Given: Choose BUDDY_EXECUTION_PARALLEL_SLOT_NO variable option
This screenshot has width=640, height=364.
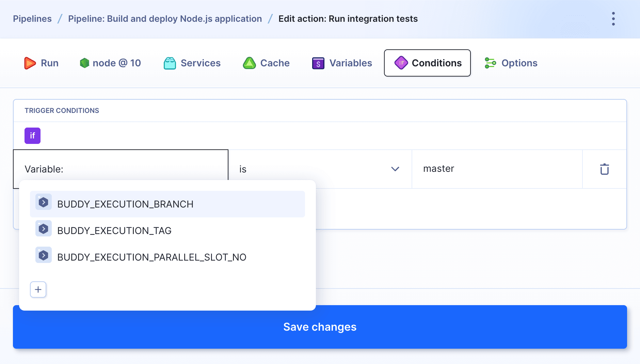Looking at the screenshot, I should (x=151, y=257).
